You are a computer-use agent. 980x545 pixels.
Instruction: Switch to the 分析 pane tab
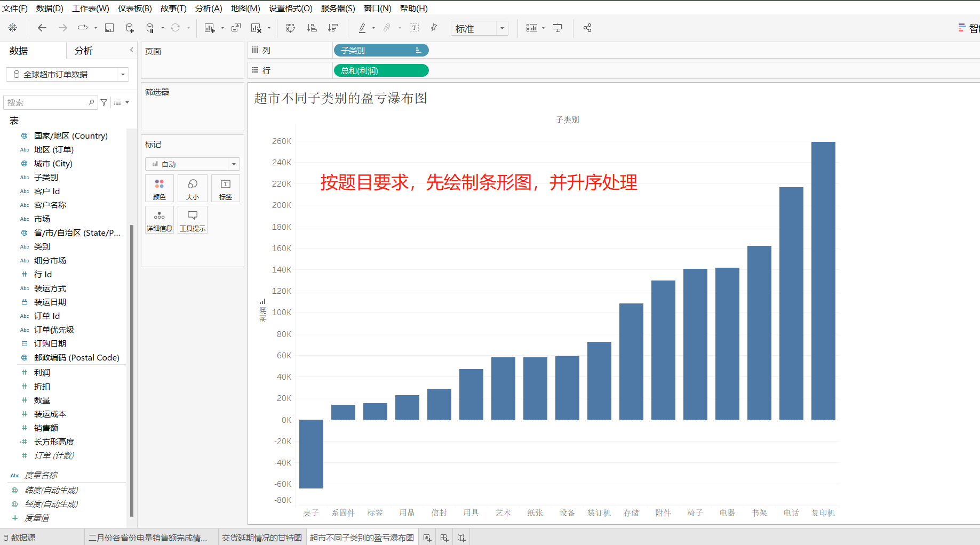pyautogui.click(x=84, y=51)
